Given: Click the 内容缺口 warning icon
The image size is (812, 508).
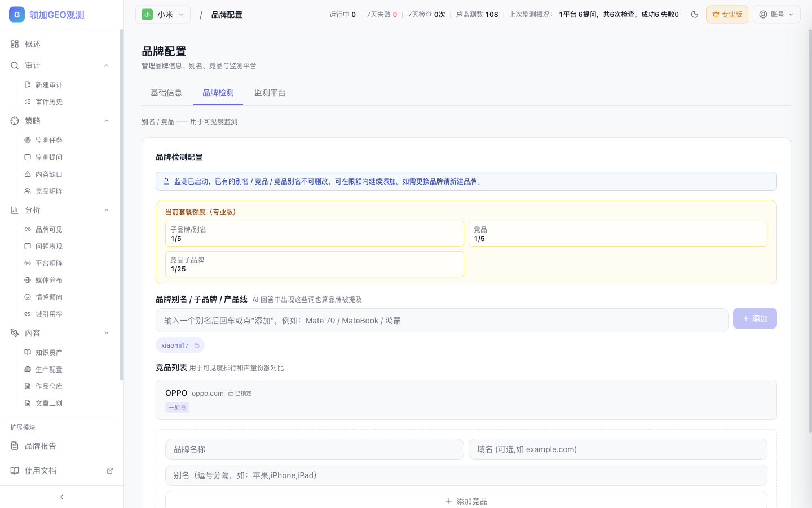Looking at the screenshot, I should click(28, 174).
